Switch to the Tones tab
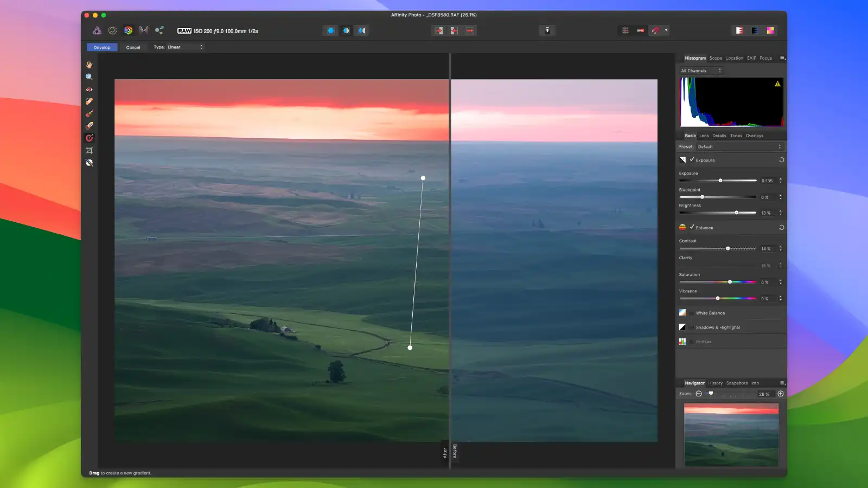 tap(736, 136)
